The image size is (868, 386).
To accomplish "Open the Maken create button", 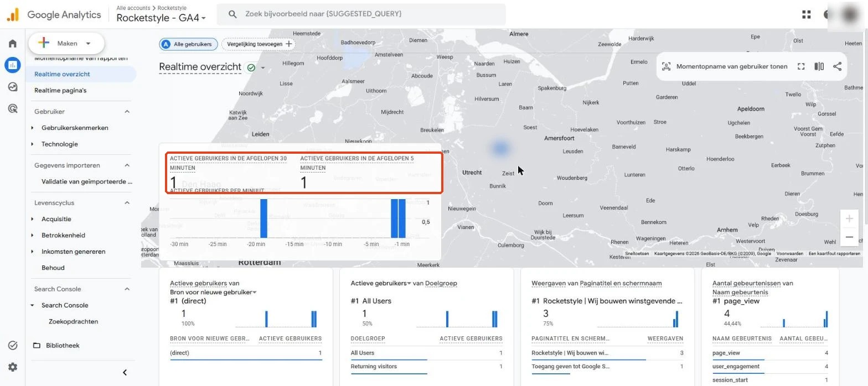I will [66, 43].
